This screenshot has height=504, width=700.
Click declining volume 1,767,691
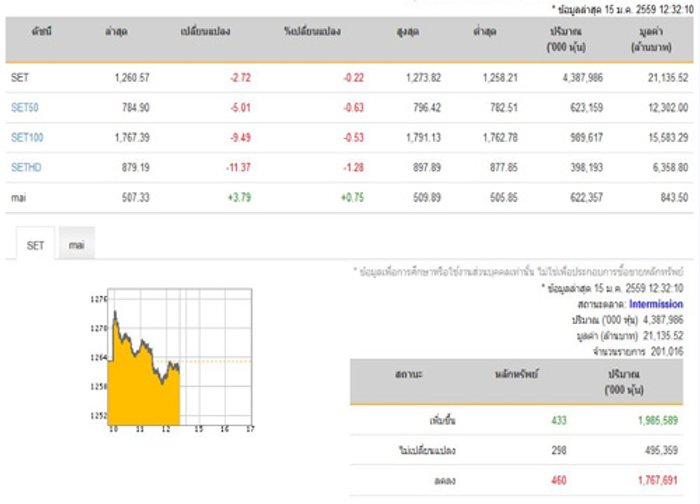658,480
